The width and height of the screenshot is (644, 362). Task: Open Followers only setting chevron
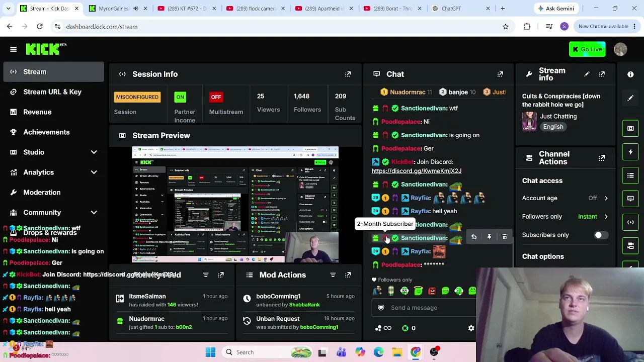(606, 217)
